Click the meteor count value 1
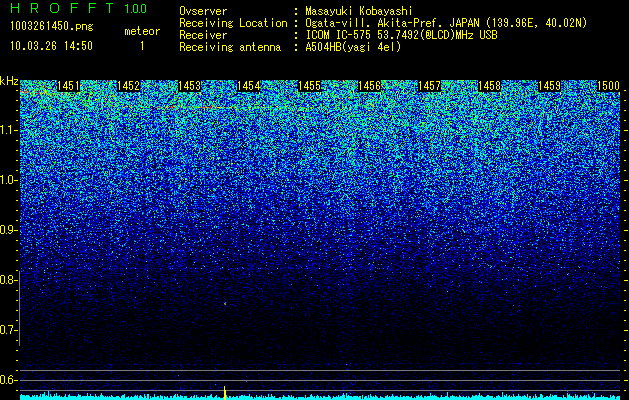629x400 pixels. [142, 46]
